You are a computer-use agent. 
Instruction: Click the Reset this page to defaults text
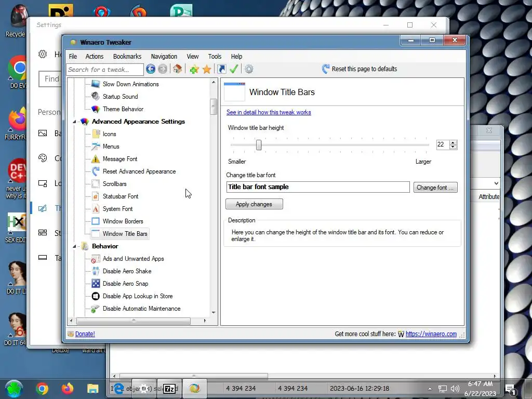point(364,69)
